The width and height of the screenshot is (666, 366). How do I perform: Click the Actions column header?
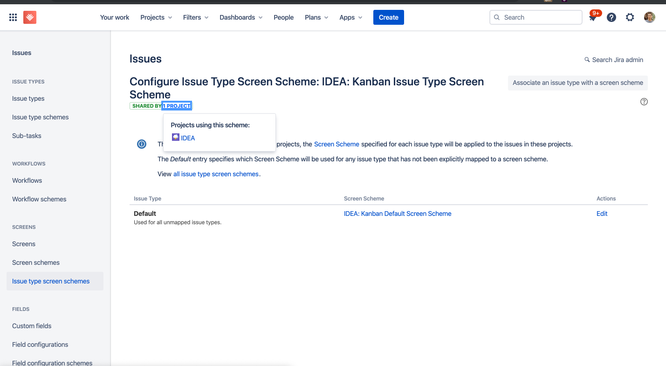606,199
